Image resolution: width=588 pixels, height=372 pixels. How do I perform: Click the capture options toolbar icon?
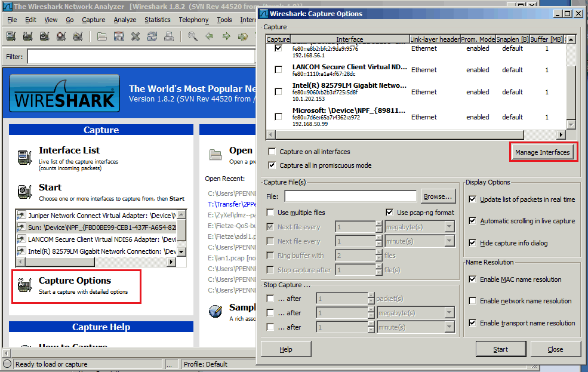click(27, 36)
